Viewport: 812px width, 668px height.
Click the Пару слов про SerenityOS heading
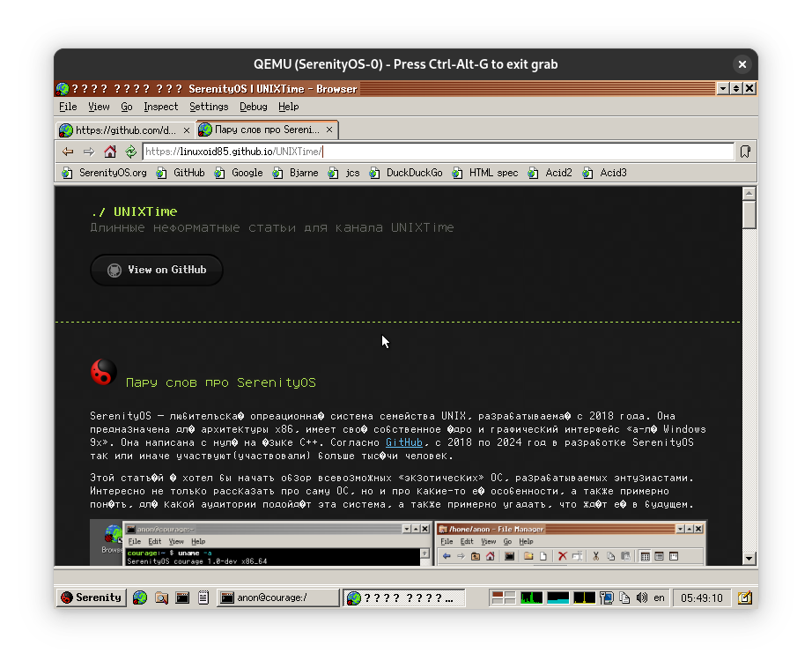click(220, 382)
